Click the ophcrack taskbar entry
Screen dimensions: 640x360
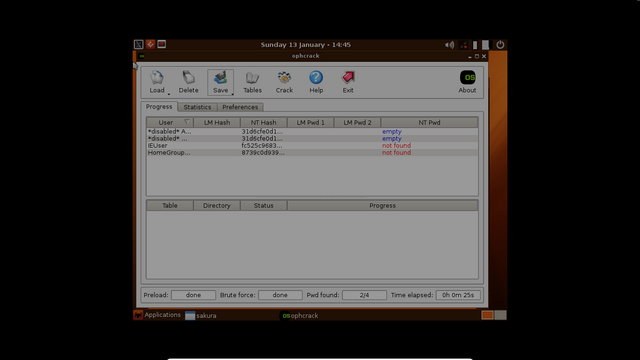[x=300, y=316]
